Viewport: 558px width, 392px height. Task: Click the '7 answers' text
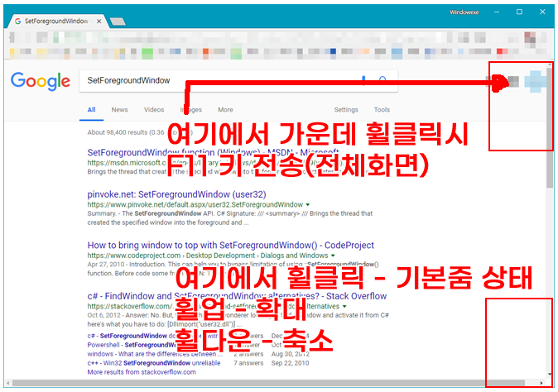point(248,363)
